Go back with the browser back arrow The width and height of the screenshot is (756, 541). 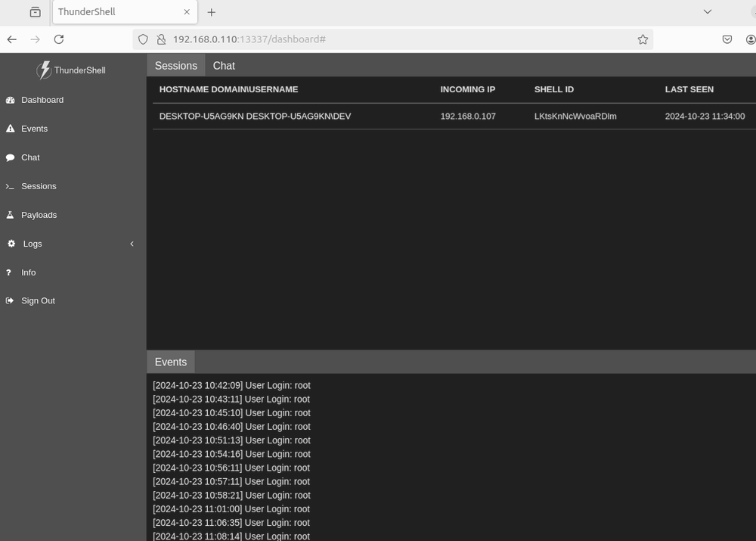tap(12, 39)
